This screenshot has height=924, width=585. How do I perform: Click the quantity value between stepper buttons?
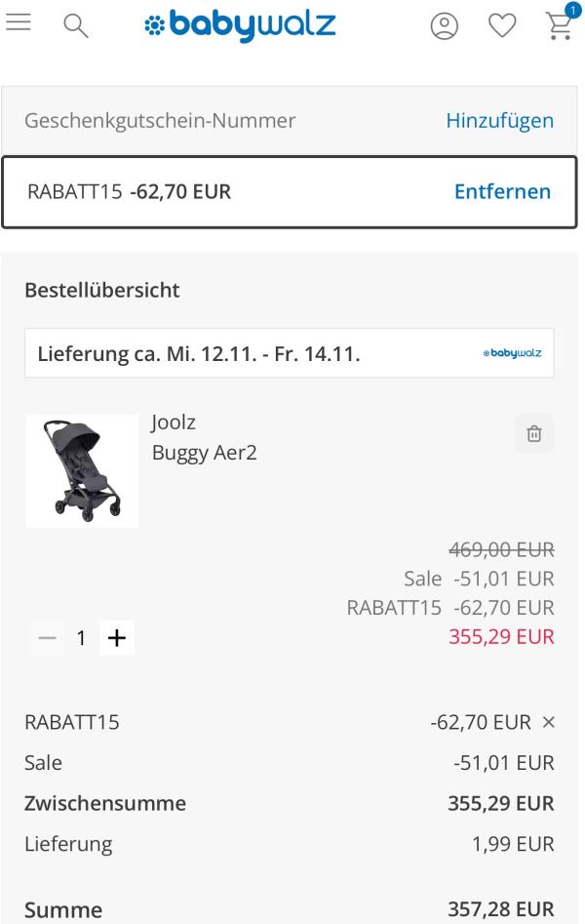pyautogui.click(x=82, y=638)
